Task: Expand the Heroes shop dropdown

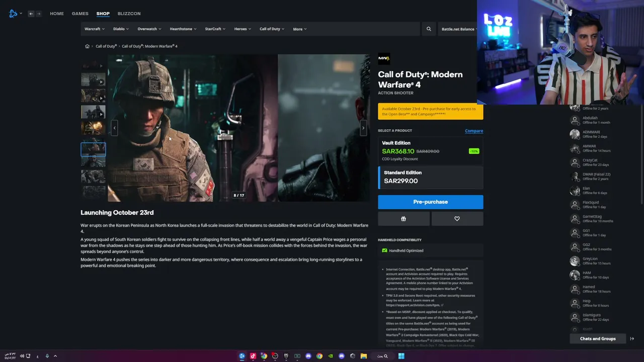Action: 243,29
